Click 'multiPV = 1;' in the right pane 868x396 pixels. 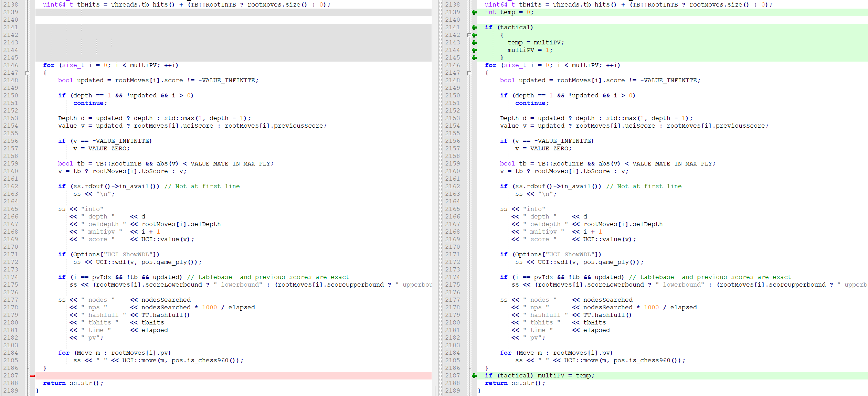[x=530, y=50]
